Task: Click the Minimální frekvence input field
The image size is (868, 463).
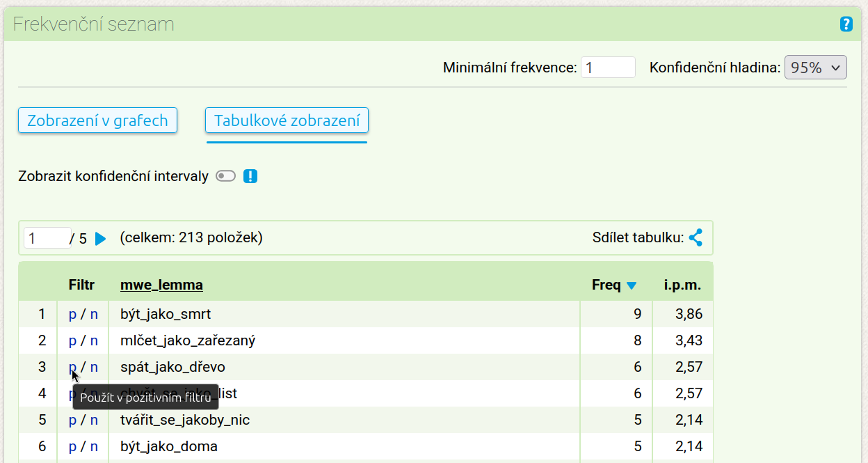Action: 608,68
